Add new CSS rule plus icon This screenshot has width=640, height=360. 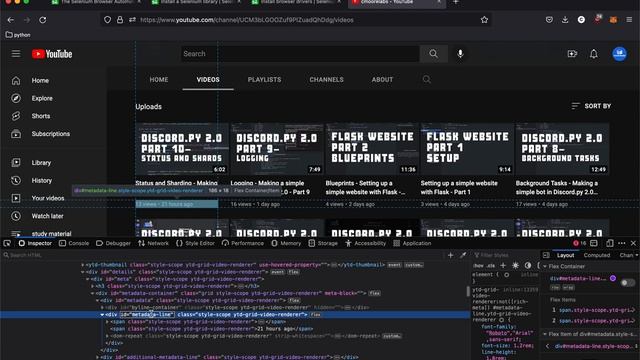pos(503,265)
